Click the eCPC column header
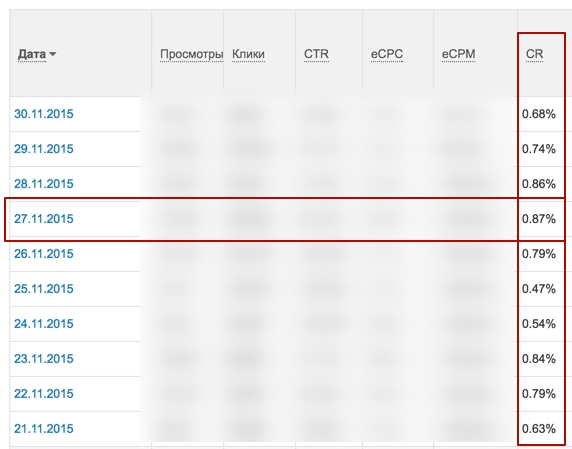This screenshot has width=572, height=449. (x=387, y=54)
